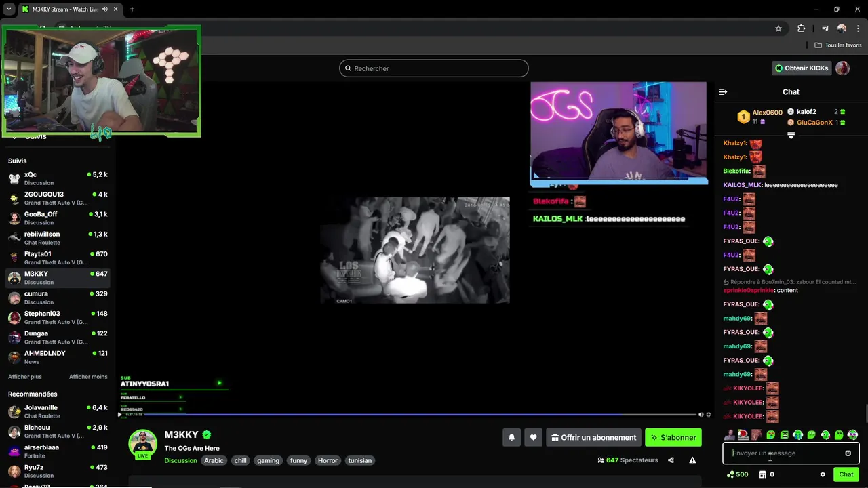Open Chrome three-dot menu

[858, 28]
